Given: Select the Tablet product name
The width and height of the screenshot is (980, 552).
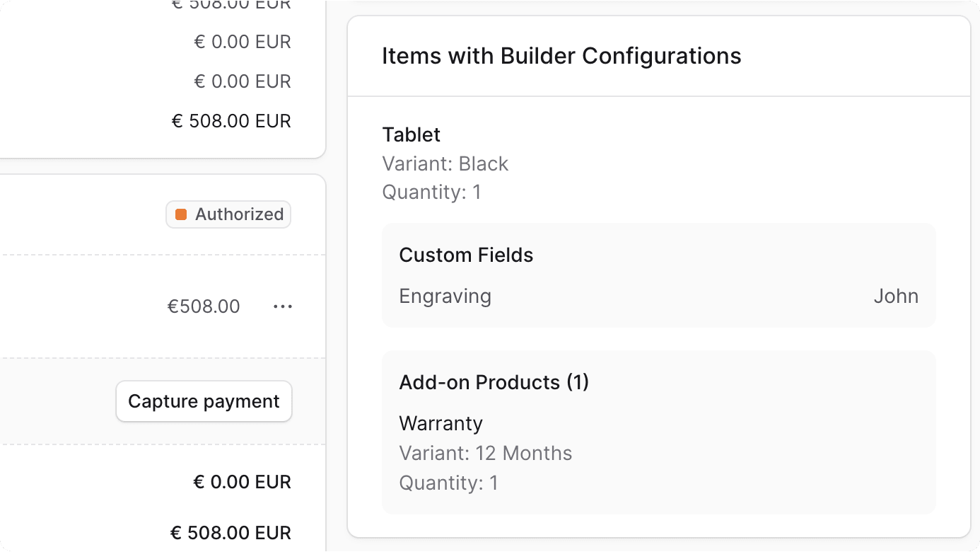Looking at the screenshot, I should 411,134.
